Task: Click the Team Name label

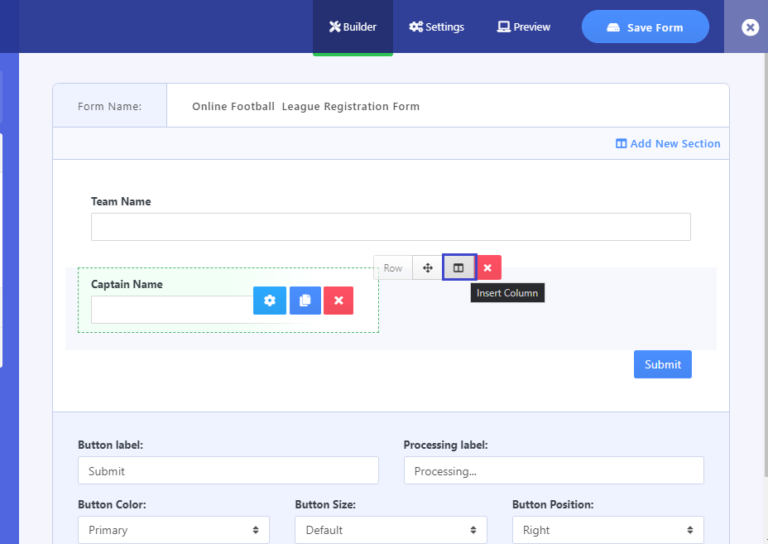Action: pos(121,201)
